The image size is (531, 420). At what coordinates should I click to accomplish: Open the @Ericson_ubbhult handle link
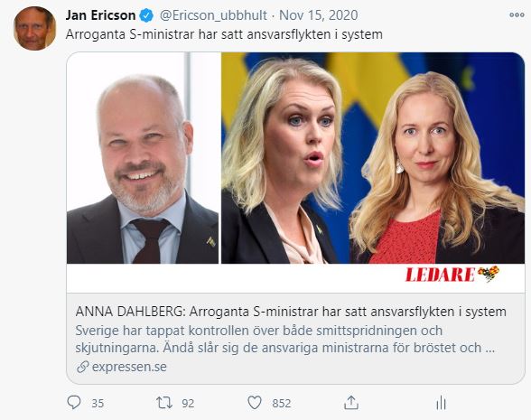point(213,15)
